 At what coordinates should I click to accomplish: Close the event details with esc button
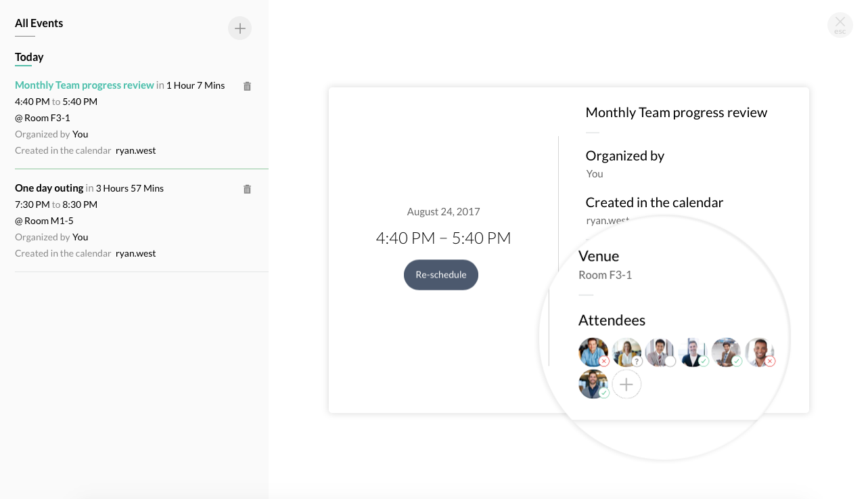pos(840,25)
